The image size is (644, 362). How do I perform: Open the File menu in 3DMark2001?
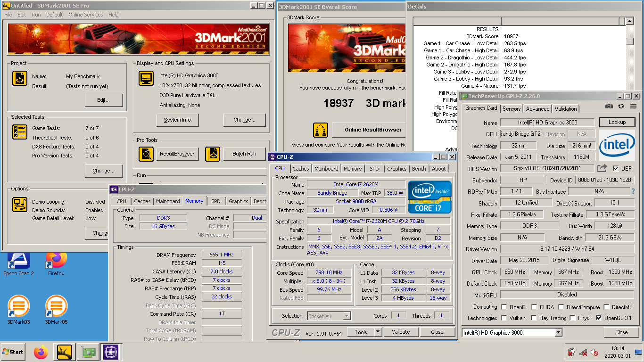[8, 15]
